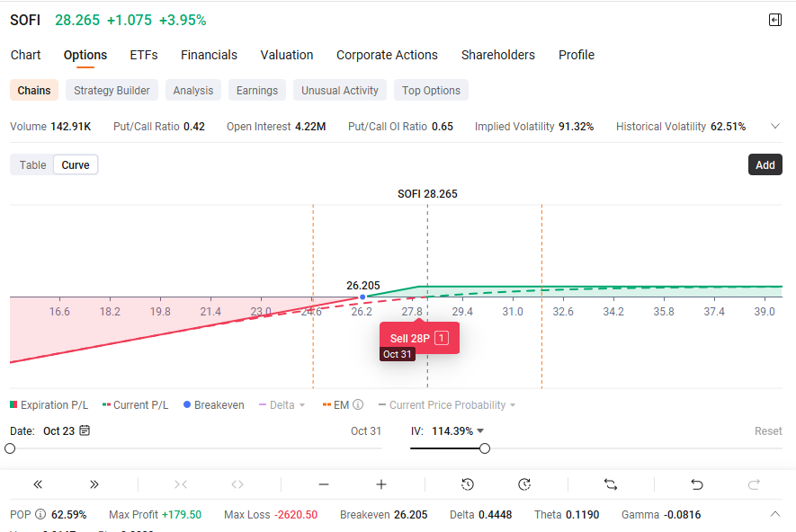Open the calendar icon next to Oct 23

[85, 430]
